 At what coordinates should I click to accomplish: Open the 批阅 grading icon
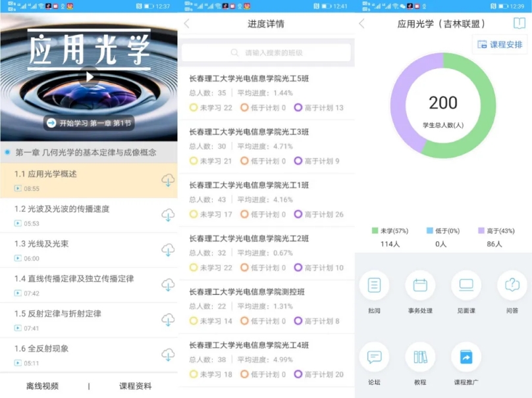tap(374, 286)
